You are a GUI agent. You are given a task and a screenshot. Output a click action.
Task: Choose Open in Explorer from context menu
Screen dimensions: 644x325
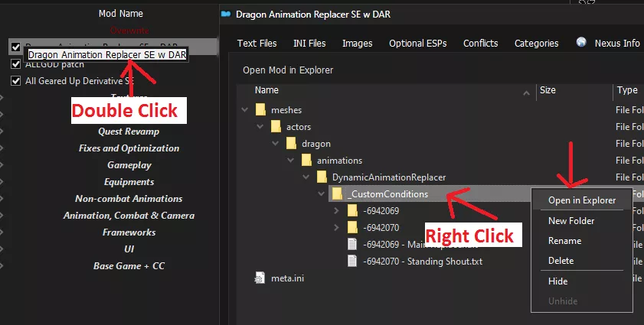pyautogui.click(x=582, y=200)
